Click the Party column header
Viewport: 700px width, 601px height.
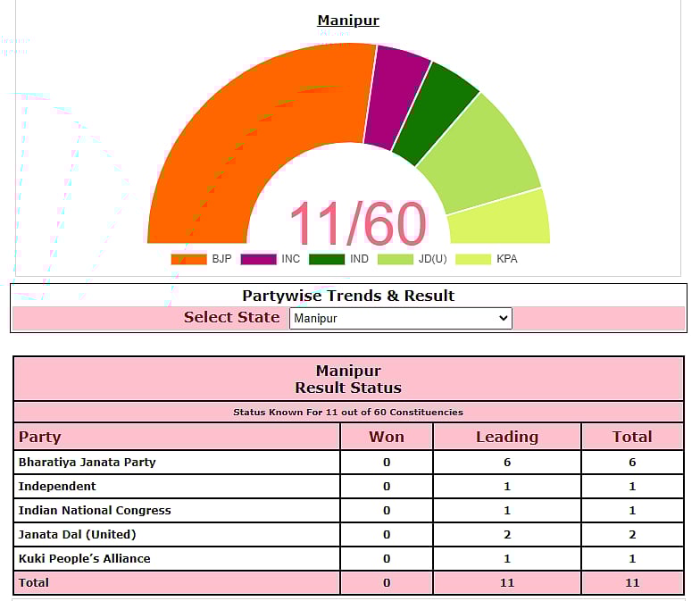click(x=40, y=437)
